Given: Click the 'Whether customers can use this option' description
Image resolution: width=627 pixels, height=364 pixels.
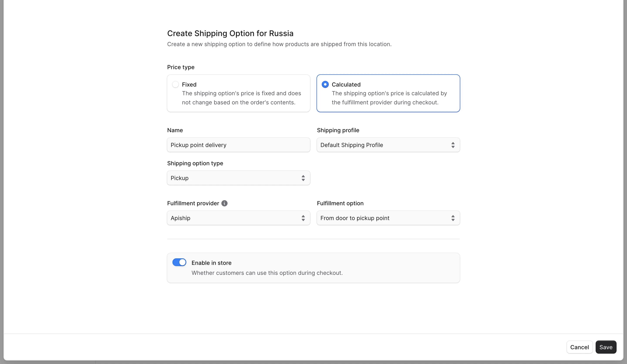Looking at the screenshot, I should click(x=267, y=273).
